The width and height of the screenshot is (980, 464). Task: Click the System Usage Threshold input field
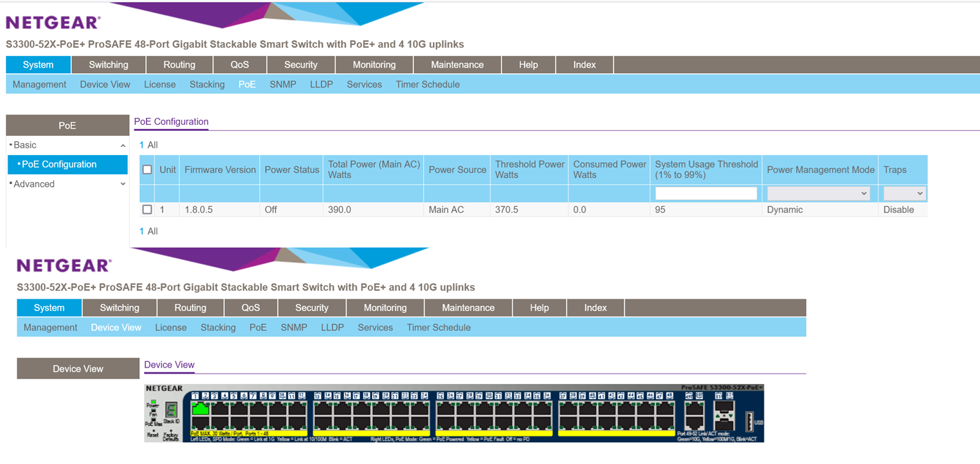pos(706,194)
